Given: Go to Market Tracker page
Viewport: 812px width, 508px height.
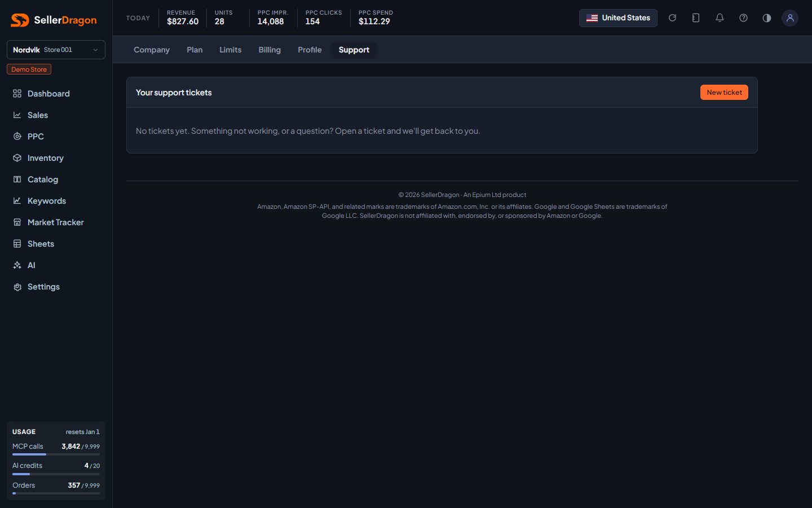Looking at the screenshot, I should (x=56, y=222).
